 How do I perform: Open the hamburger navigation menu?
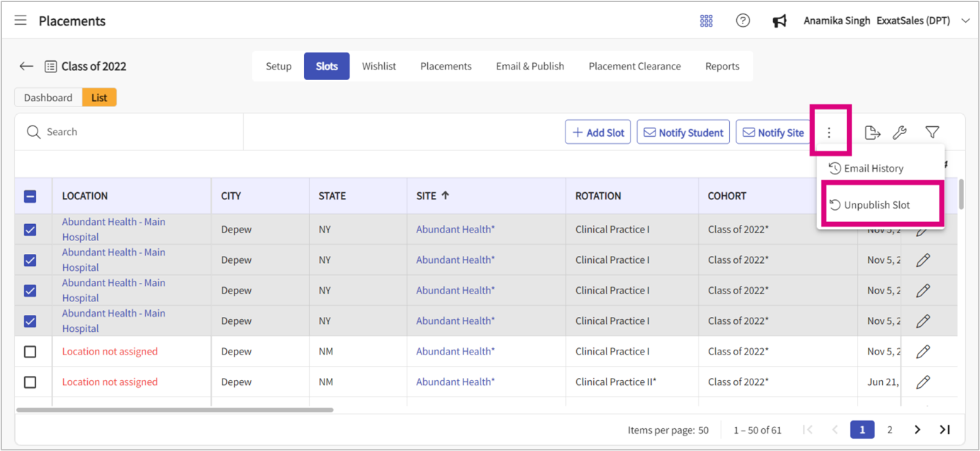pyautogui.click(x=21, y=21)
